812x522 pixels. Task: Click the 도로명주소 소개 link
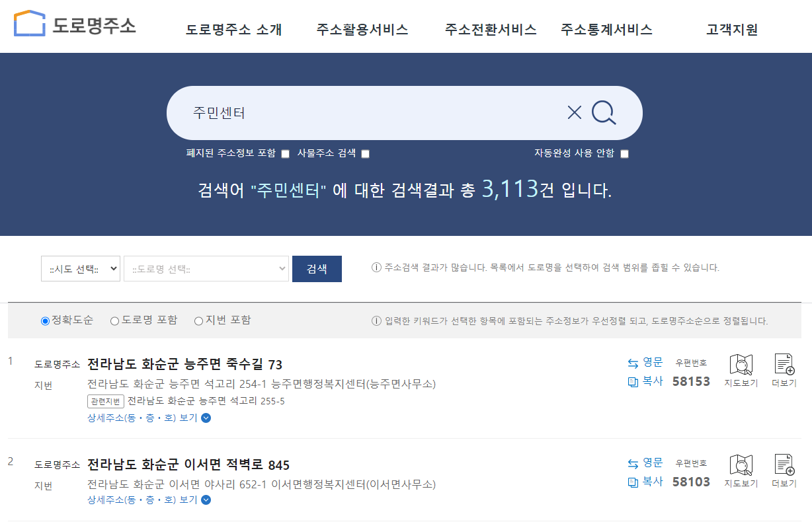234,29
